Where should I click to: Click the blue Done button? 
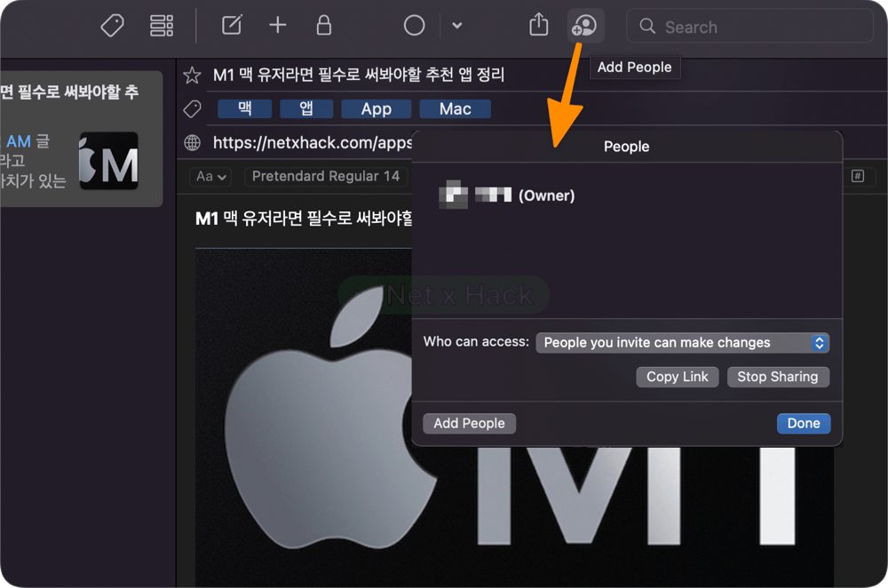[803, 423]
